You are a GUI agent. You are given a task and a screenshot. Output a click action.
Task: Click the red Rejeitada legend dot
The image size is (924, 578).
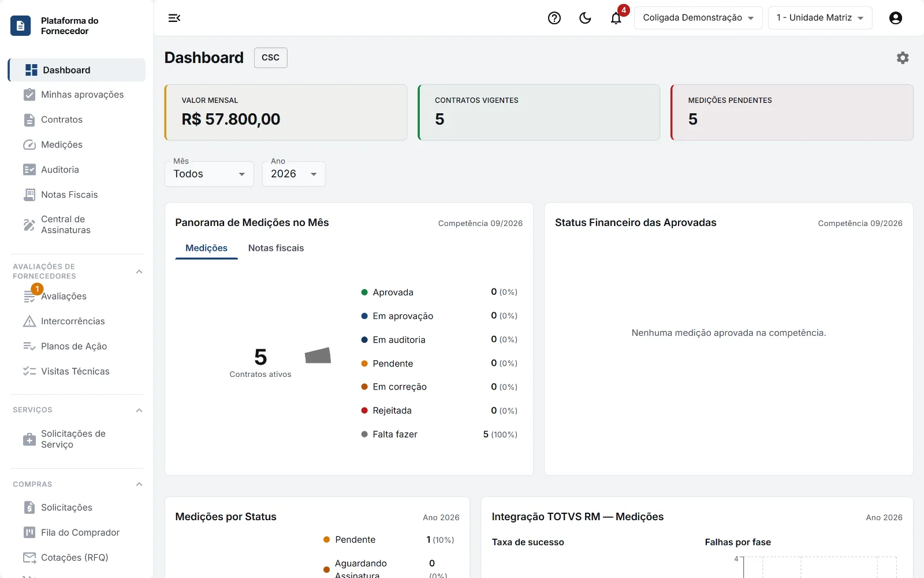(x=364, y=410)
